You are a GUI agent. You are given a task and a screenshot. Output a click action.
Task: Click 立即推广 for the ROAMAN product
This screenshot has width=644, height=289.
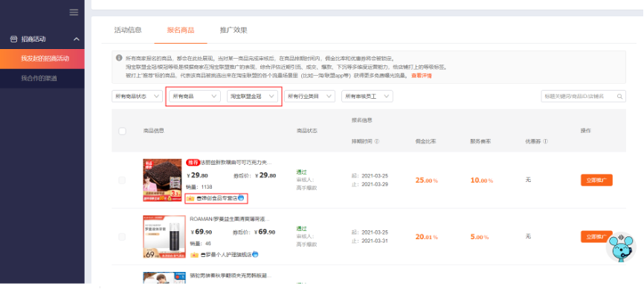[596, 237]
